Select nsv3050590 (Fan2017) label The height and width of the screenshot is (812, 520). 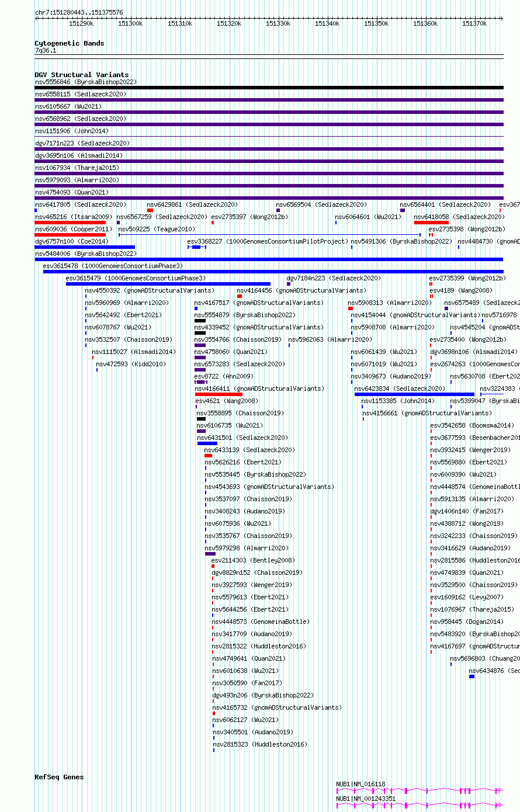(247, 683)
